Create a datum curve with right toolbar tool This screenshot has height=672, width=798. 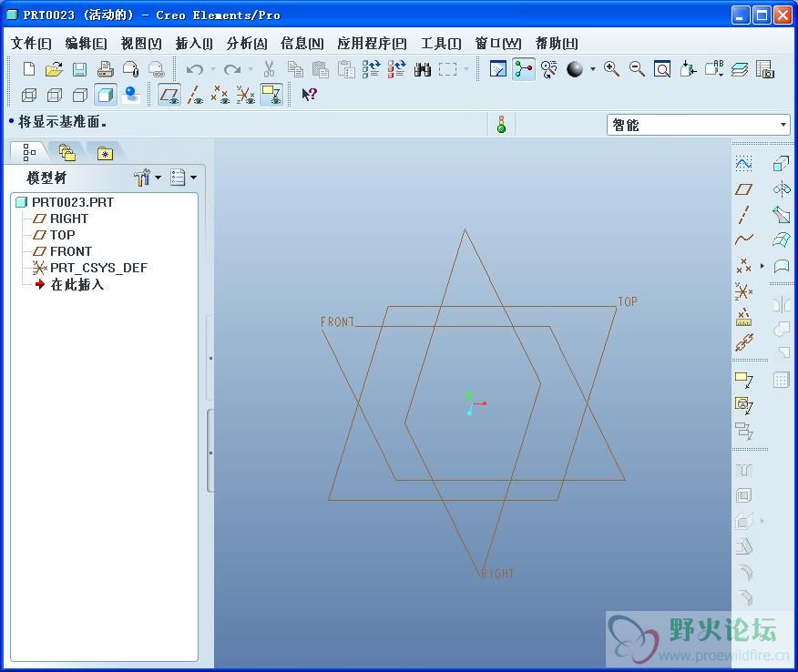(x=743, y=239)
